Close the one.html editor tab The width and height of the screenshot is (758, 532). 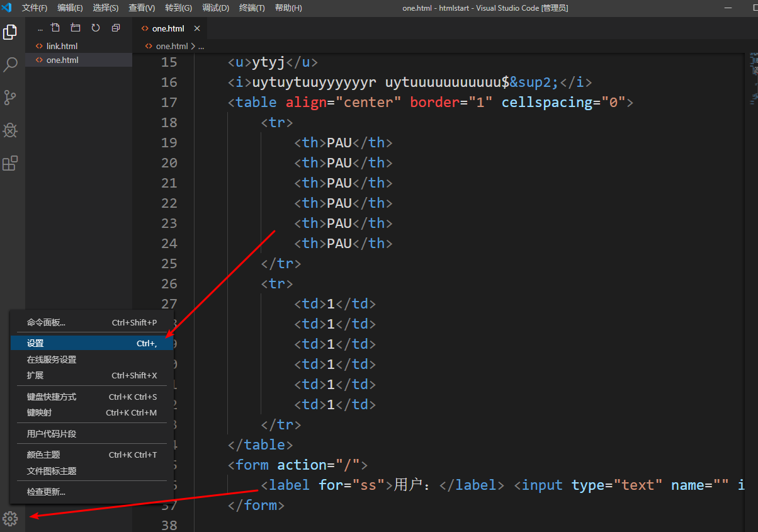coord(197,28)
